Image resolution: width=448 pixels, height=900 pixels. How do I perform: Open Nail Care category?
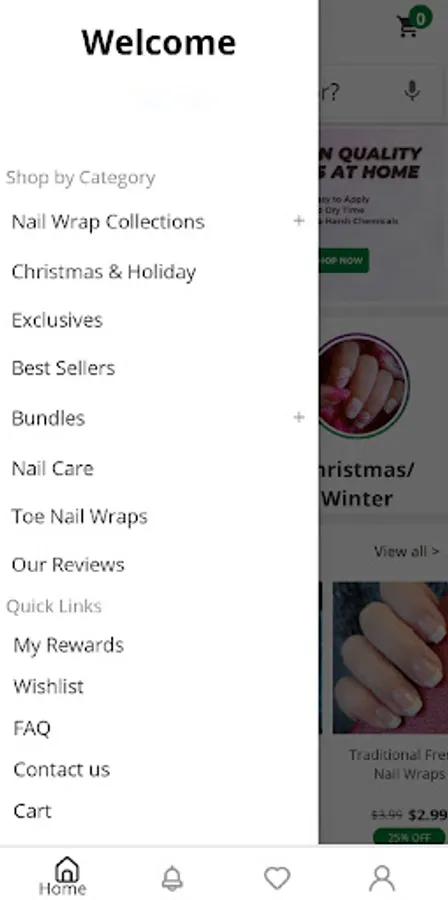(x=53, y=469)
